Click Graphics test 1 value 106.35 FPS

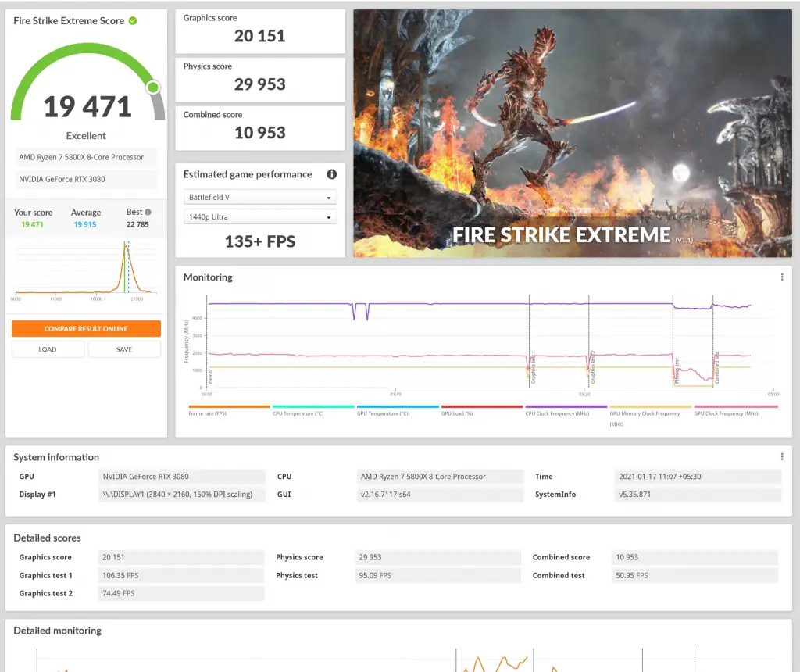(181, 576)
